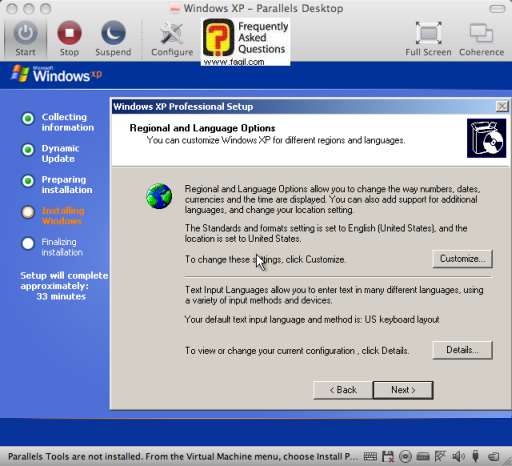Image resolution: width=512 pixels, height=466 pixels.
Task: Stop the virtual machine
Action: (69, 33)
